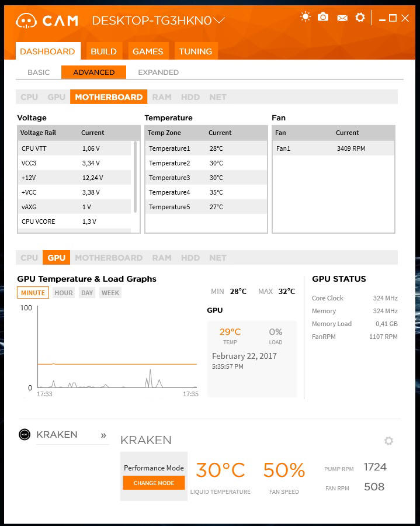Screen dimensions: 420x526
Task: Choose the WEEK graph range
Action: tap(110, 293)
